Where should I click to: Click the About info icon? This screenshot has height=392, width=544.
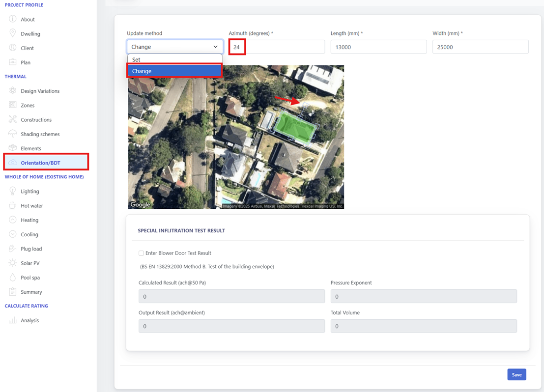[12, 19]
